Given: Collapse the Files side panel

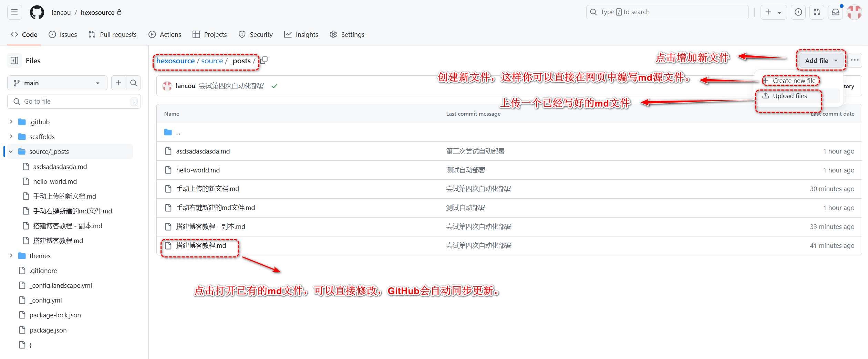Looking at the screenshot, I should click(14, 60).
